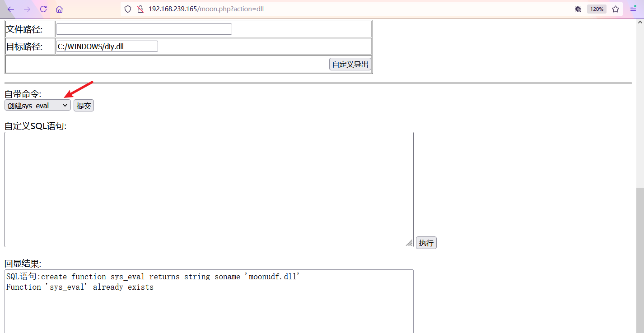Viewport: 644px width, 333px height.
Task: Click the QR code icon in address bar
Action: [x=578, y=9]
